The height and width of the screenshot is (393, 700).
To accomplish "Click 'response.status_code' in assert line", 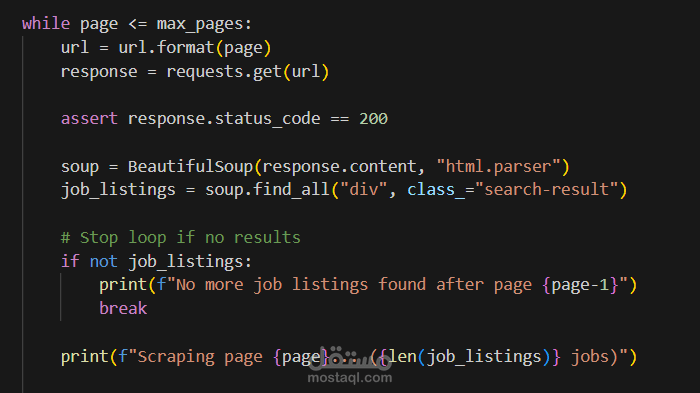I will [224, 119].
